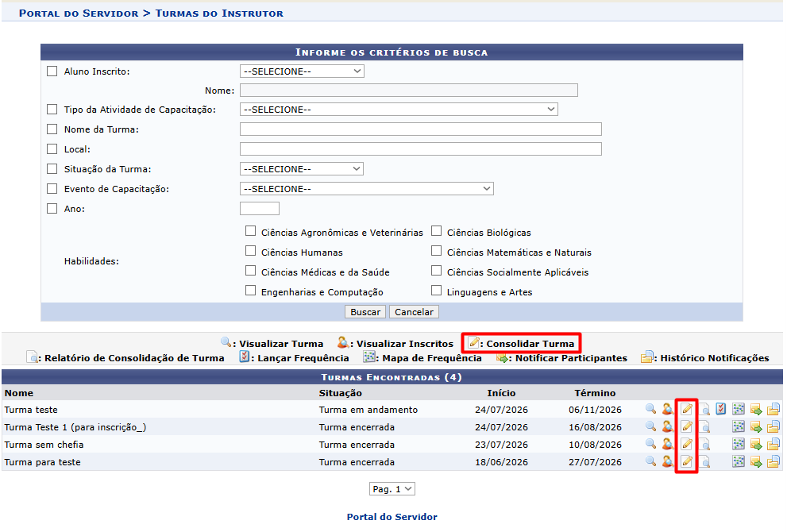Viewport: 787px width, 532px height.
Task: View class details for Turma para teste
Action: [x=650, y=462]
